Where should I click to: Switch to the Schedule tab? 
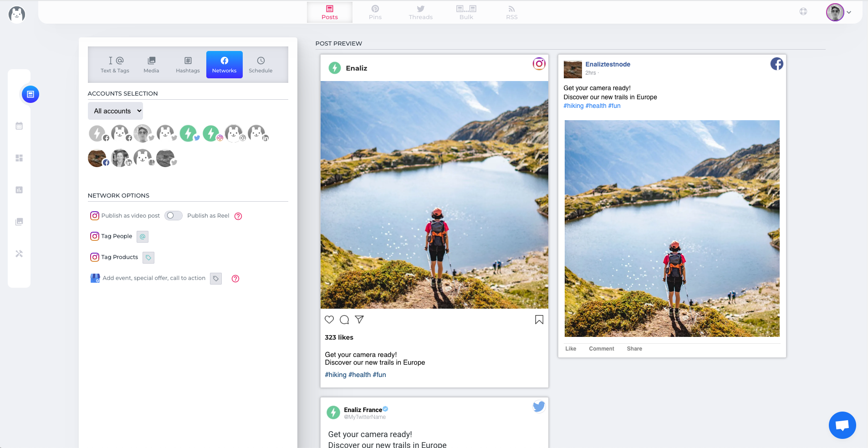pyautogui.click(x=260, y=65)
